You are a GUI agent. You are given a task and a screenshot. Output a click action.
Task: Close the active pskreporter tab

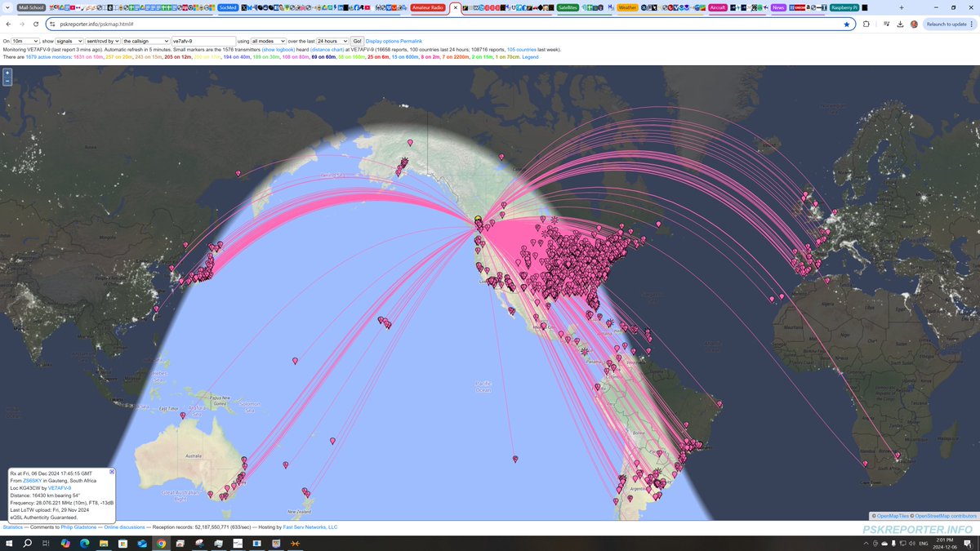(x=456, y=7)
